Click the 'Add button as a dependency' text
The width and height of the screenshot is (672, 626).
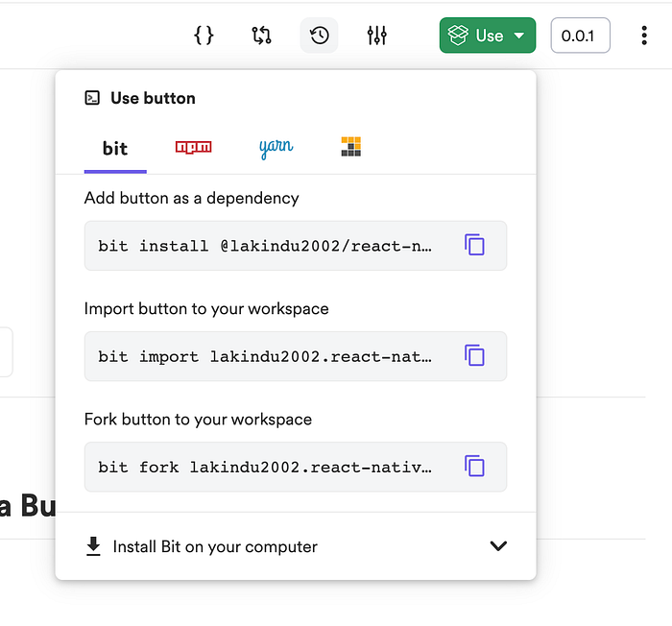coord(192,198)
